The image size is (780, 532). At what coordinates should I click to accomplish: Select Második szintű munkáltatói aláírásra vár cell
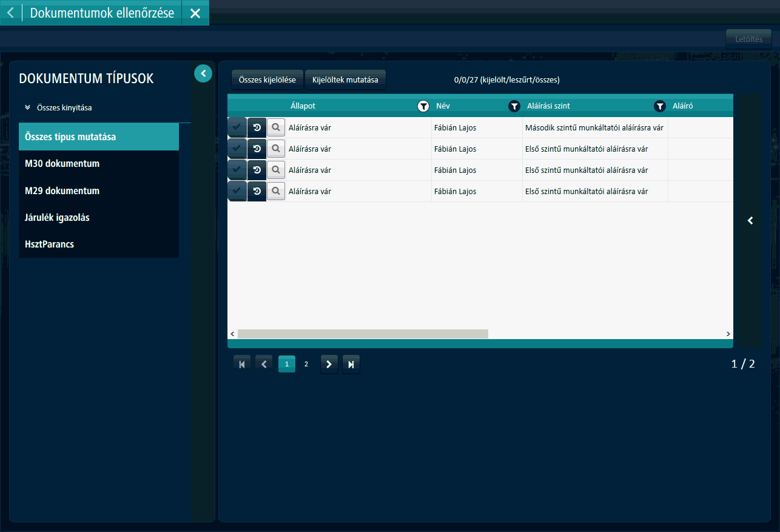594,127
